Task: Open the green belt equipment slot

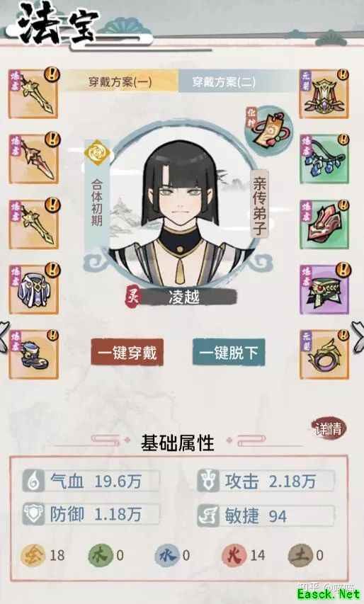Action: point(324,289)
